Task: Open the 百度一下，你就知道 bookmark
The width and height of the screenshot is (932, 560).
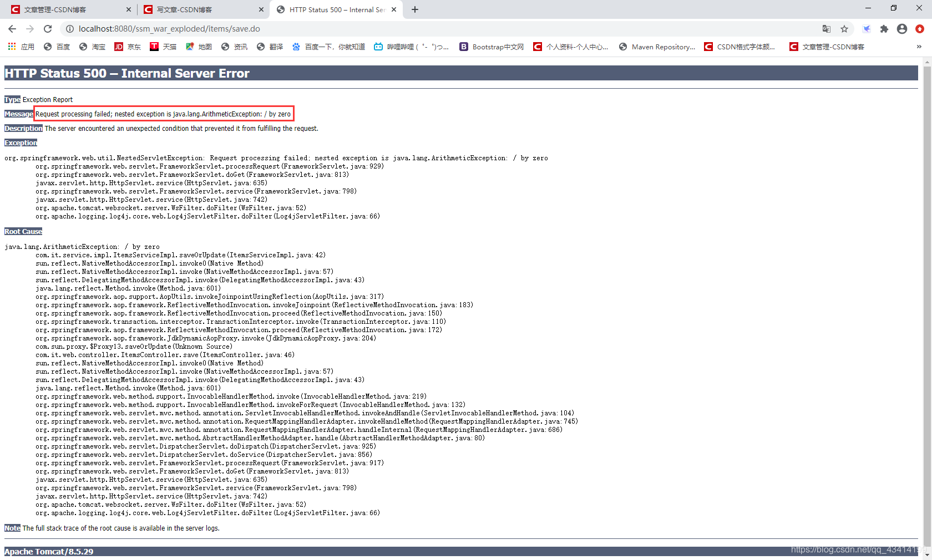Action: pyautogui.click(x=328, y=47)
